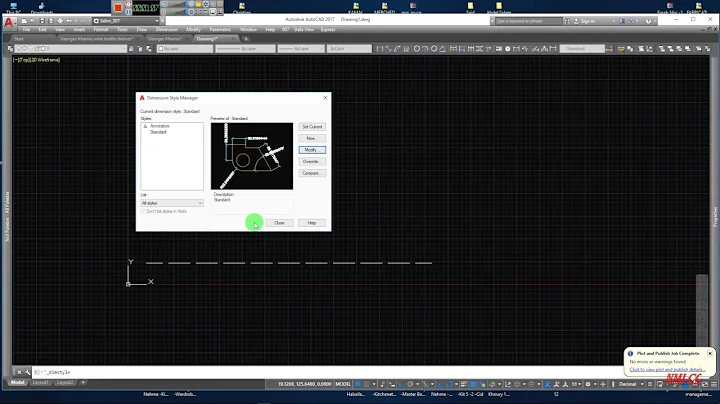Toggle MODEL space button in status bar
Image resolution: width=720 pixels, height=404 pixels.
click(x=343, y=384)
